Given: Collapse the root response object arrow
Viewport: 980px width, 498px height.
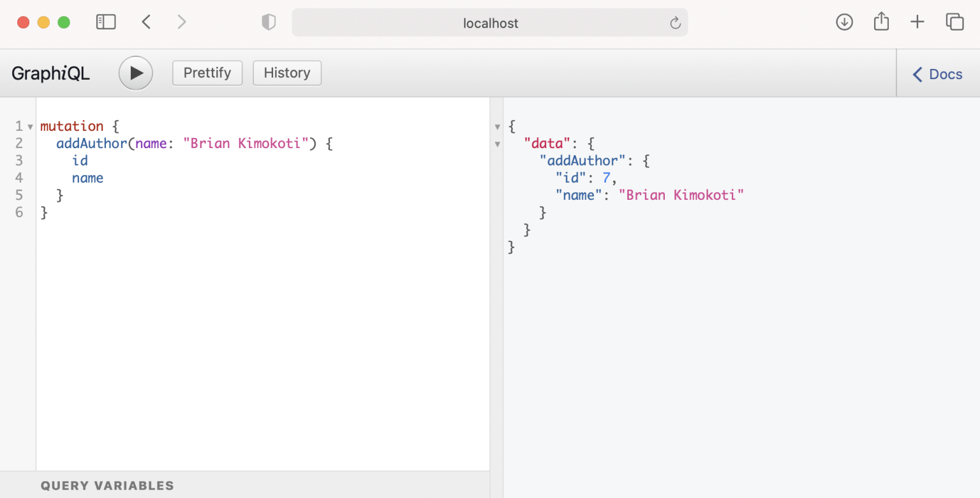Looking at the screenshot, I should (498, 127).
